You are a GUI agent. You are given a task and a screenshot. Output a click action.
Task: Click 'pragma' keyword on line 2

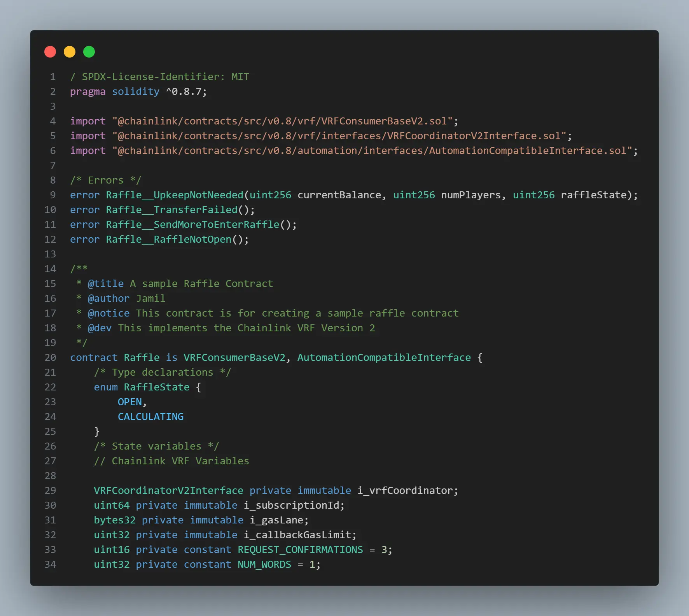pos(87,92)
